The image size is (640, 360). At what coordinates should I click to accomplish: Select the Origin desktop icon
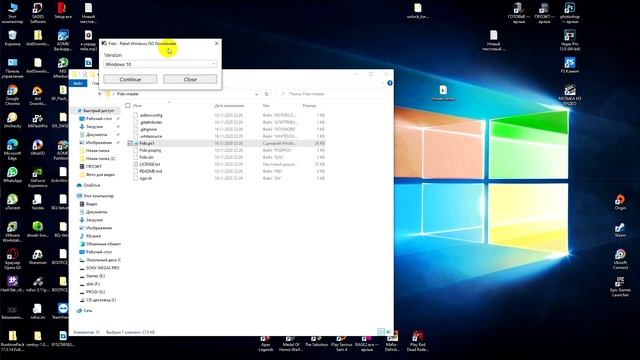620,202
